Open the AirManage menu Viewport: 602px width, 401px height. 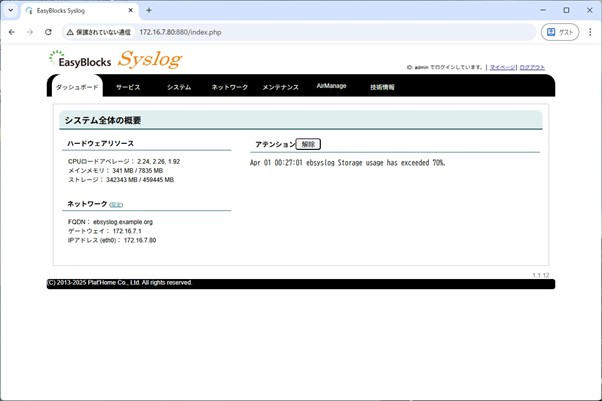331,87
